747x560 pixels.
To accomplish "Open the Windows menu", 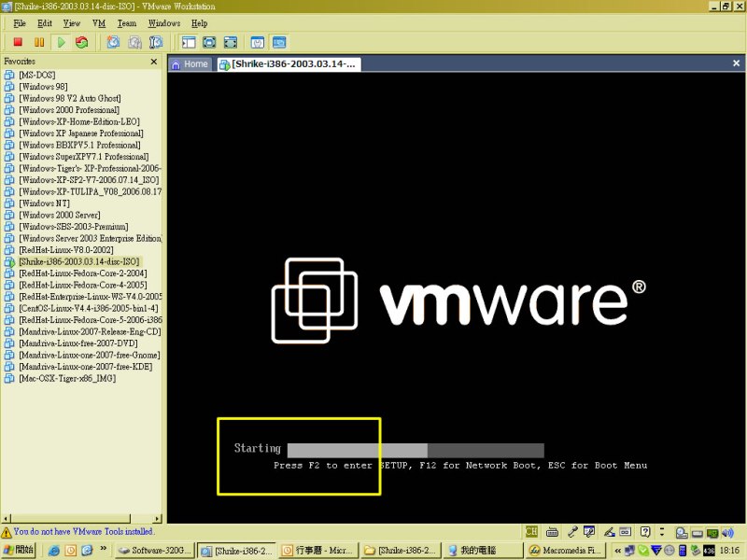I will click(164, 23).
